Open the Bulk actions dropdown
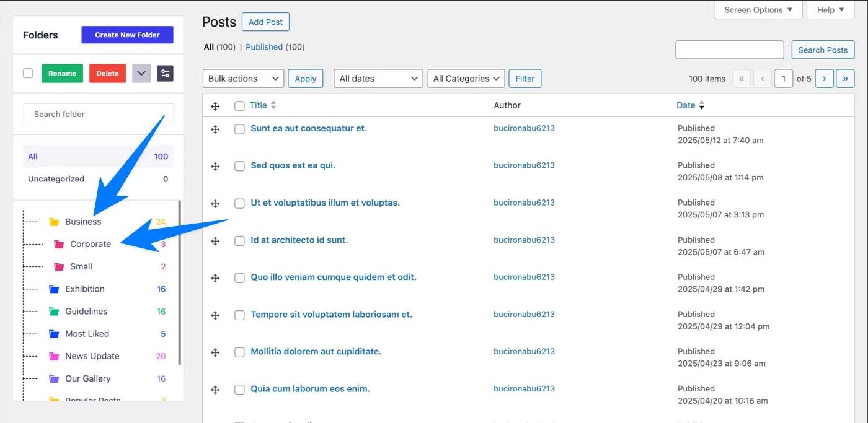 tap(243, 79)
